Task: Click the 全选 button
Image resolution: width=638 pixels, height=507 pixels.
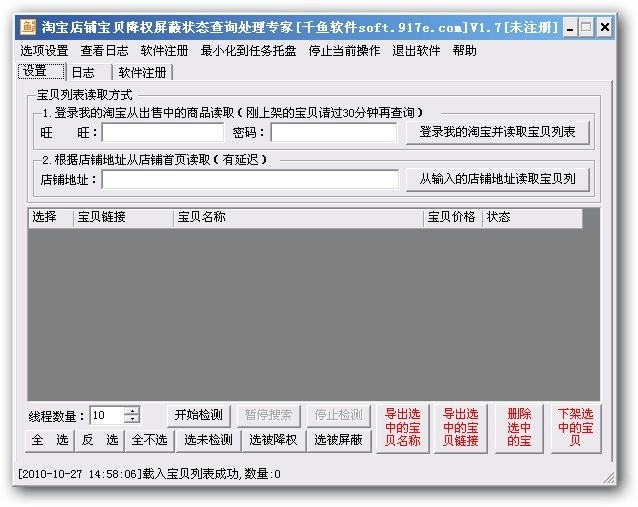Action: point(50,440)
